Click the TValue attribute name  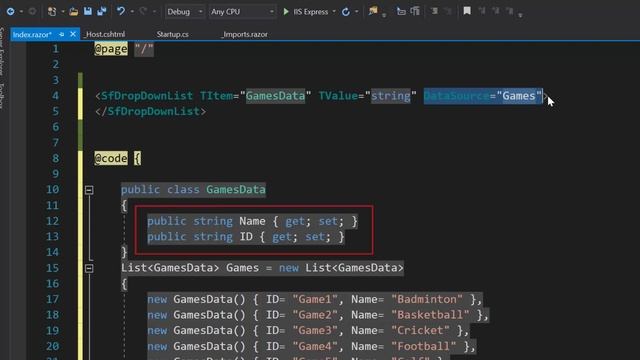click(x=338, y=96)
